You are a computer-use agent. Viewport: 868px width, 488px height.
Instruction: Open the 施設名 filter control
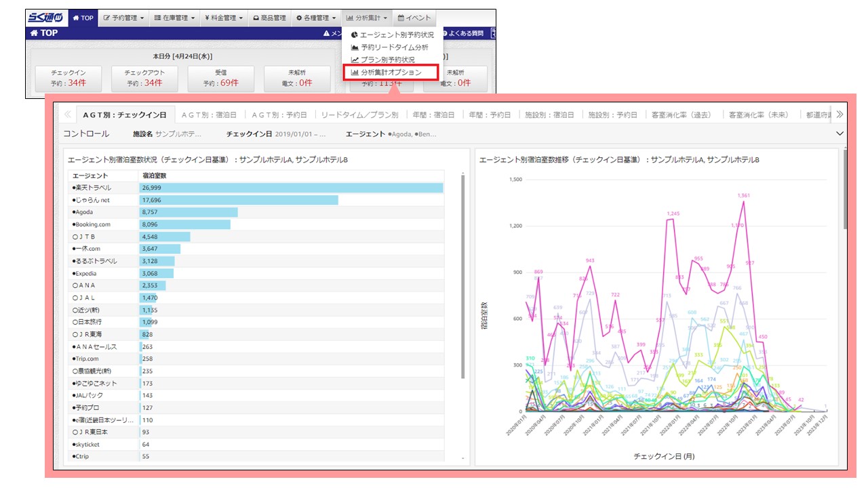coord(167,134)
